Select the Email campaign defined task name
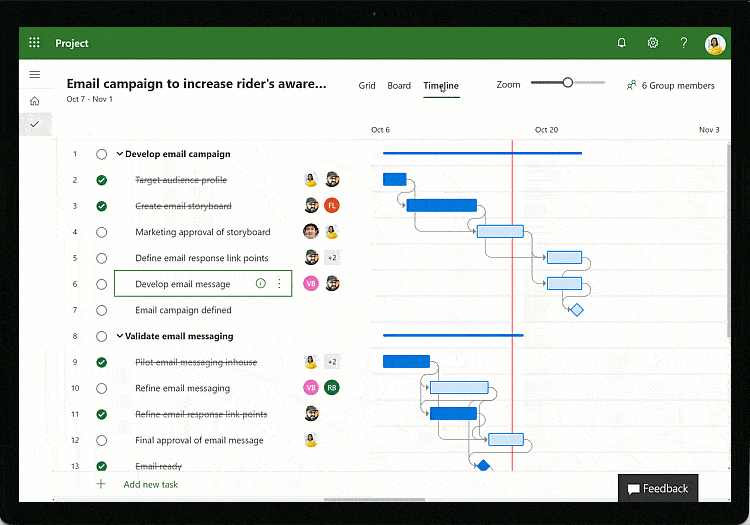This screenshot has height=525, width=750. coord(183,310)
